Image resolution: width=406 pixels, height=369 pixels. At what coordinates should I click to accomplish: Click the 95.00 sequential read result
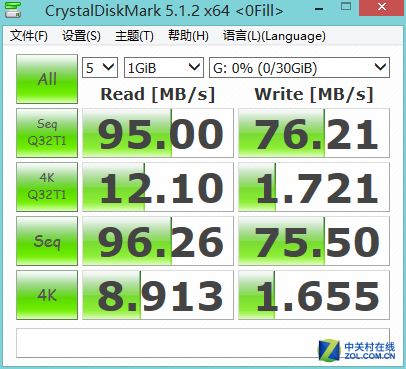158,133
